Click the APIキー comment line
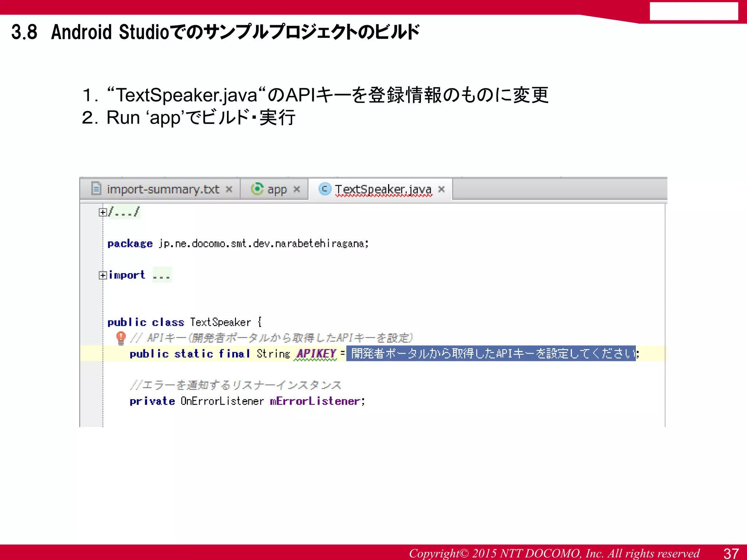 272,338
